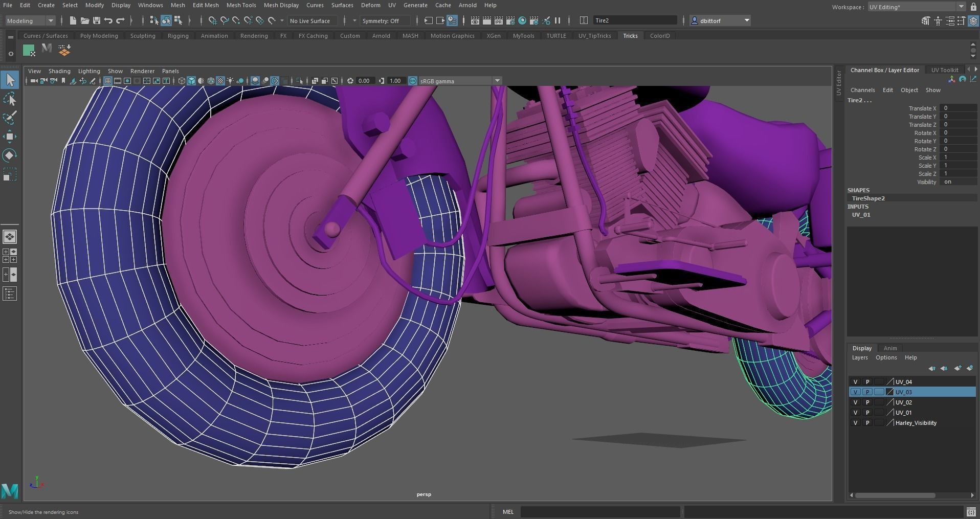Open the Modeling Toolkit icon

pyautogui.click(x=926, y=21)
